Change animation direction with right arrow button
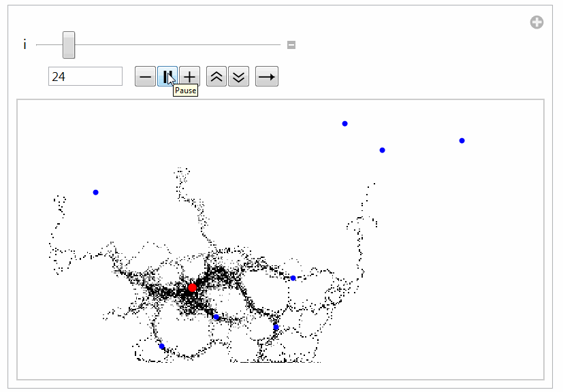 pos(267,77)
